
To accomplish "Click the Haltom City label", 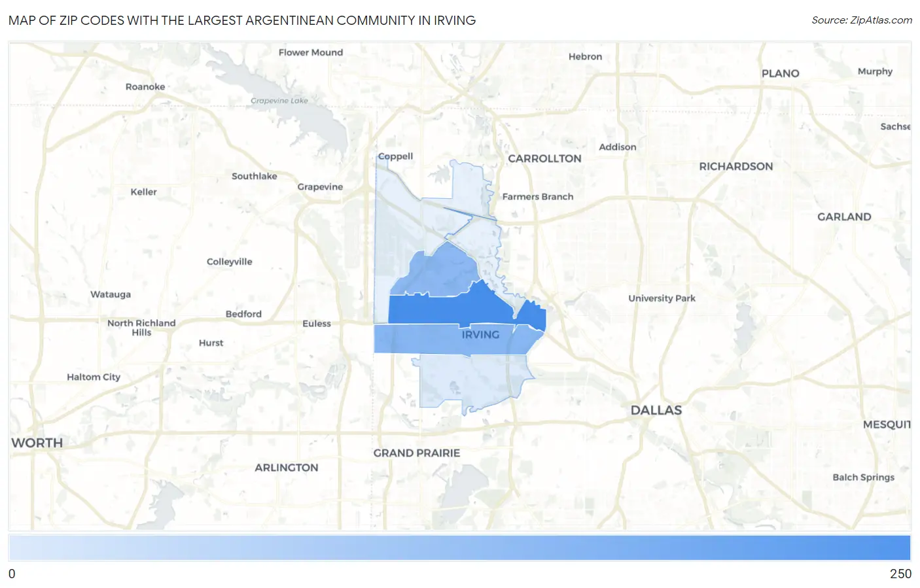I will (x=94, y=377).
